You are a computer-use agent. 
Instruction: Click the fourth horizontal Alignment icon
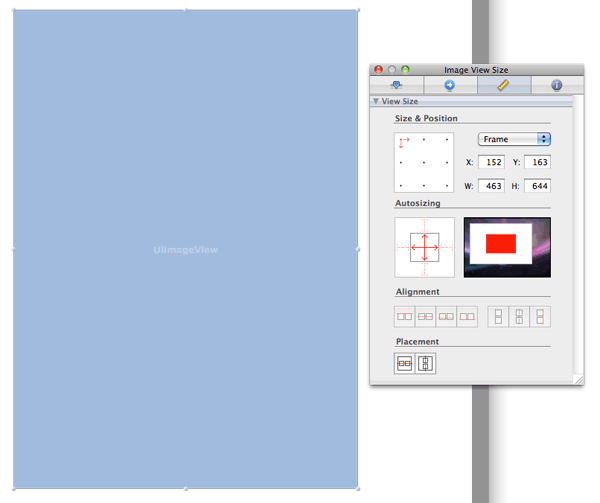point(467,316)
